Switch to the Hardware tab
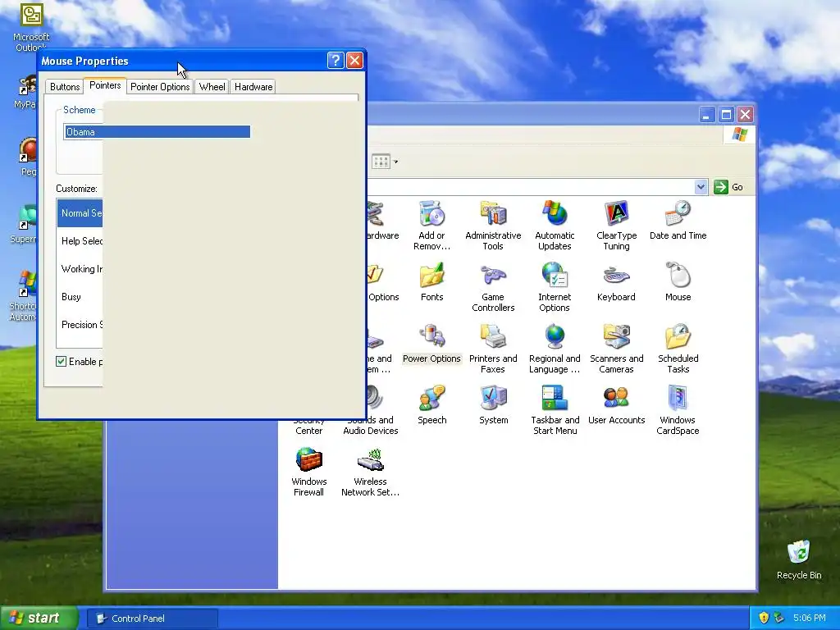The width and height of the screenshot is (840, 630). [253, 87]
